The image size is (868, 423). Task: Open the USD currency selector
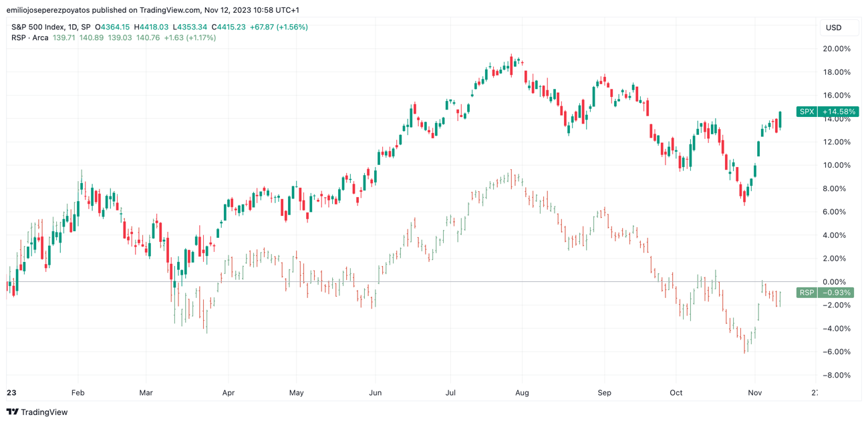click(833, 27)
